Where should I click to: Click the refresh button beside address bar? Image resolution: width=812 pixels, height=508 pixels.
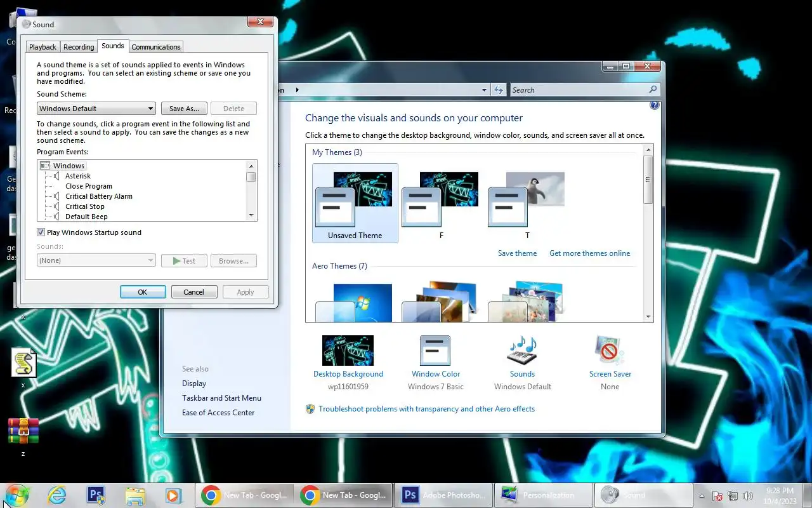pyautogui.click(x=499, y=90)
